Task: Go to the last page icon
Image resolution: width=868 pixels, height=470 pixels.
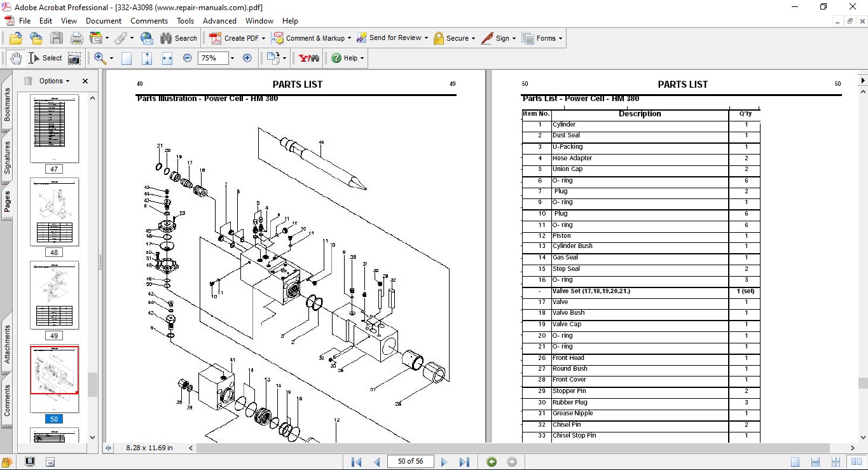Action: point(464,462)
